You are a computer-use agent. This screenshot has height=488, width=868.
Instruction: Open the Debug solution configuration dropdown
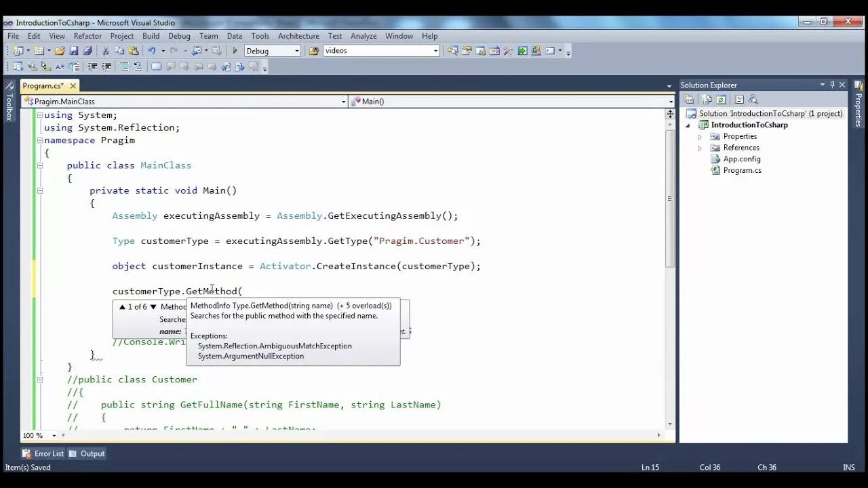point(296,51)
